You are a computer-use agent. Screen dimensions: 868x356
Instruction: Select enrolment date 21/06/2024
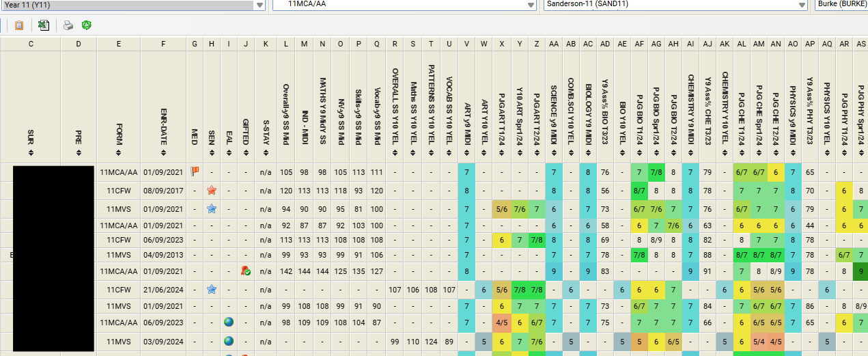click(x=163, y=289)
